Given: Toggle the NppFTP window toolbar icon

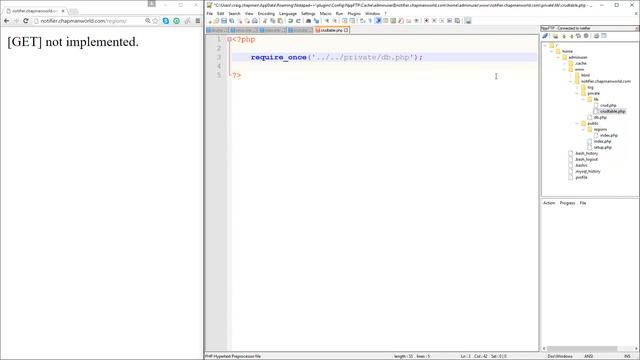Looking at the screenshot, I should [x=467, y=21].
